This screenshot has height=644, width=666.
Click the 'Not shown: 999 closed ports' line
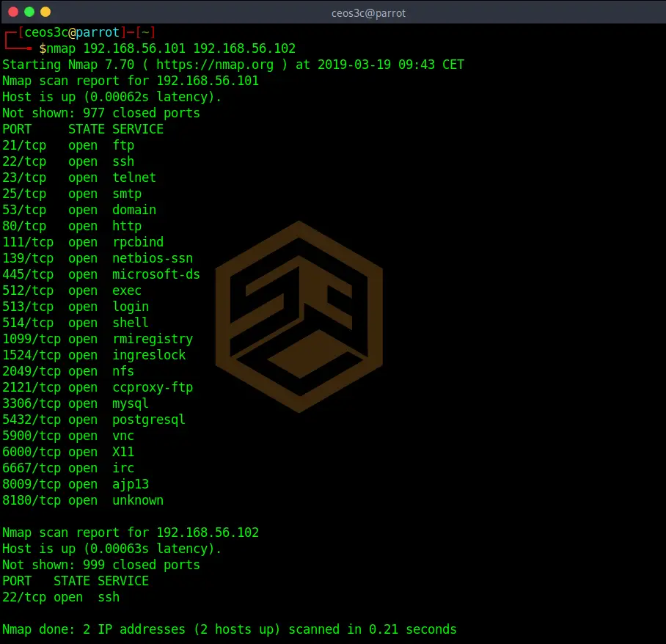click(100, 565)
